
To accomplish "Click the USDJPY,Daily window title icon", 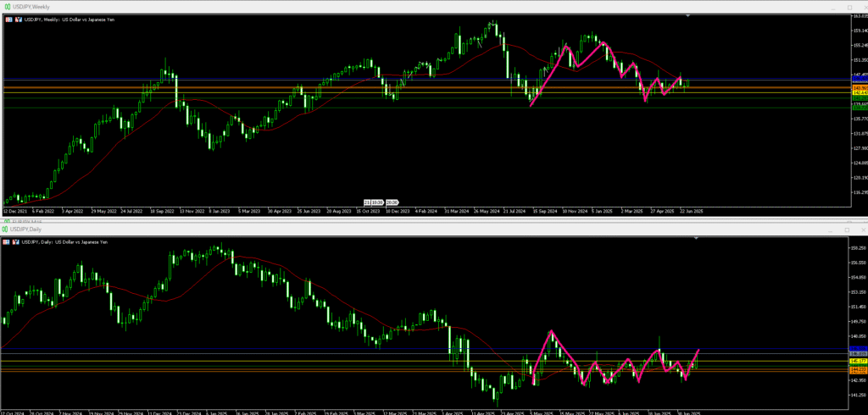I will click(6, 229).
